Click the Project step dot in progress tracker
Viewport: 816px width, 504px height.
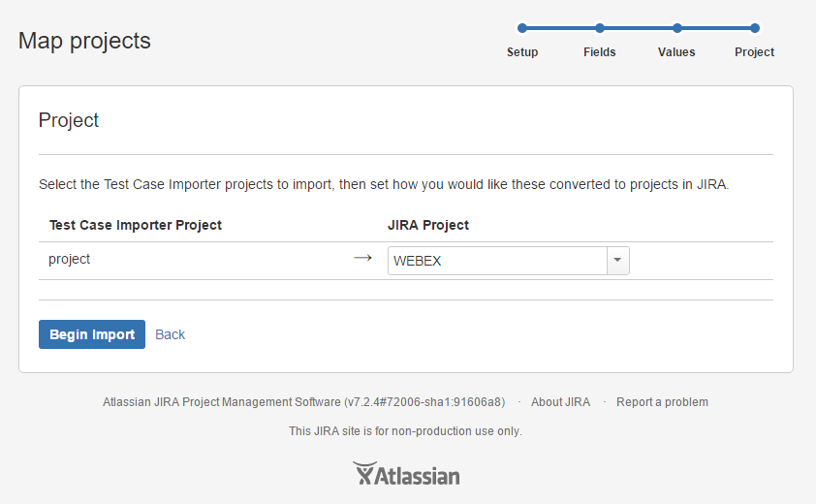[755, 28]
